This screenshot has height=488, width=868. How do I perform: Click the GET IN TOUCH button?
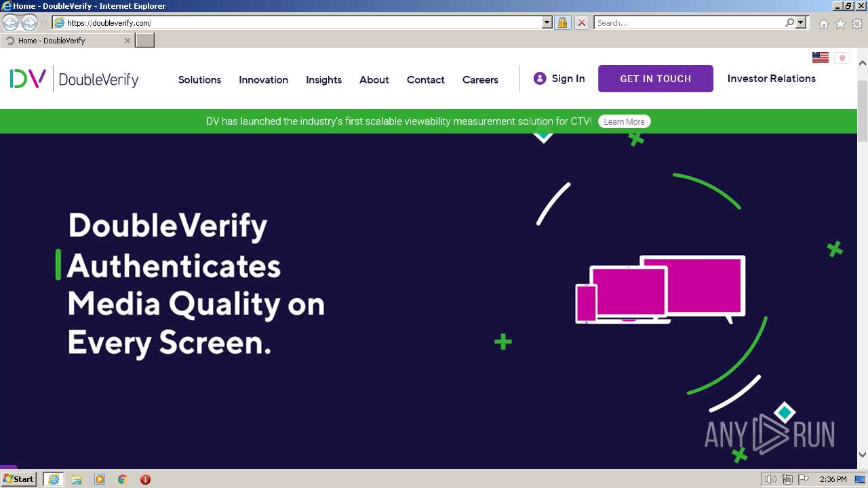656,79
